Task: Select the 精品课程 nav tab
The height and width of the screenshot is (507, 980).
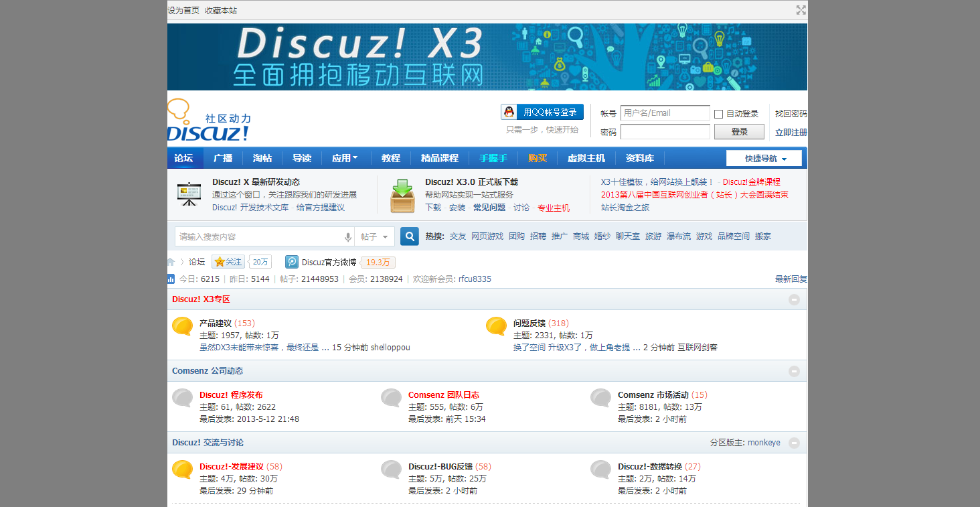Action: (x=440, y=158)
